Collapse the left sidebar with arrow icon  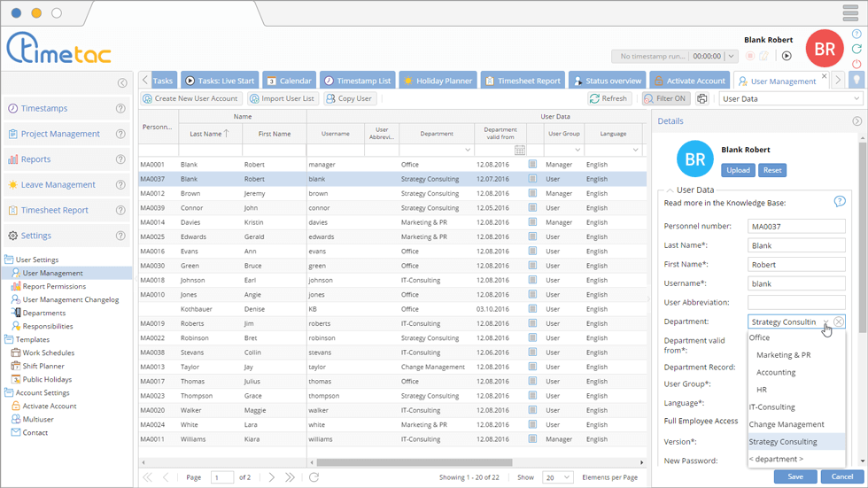point(122,83)
